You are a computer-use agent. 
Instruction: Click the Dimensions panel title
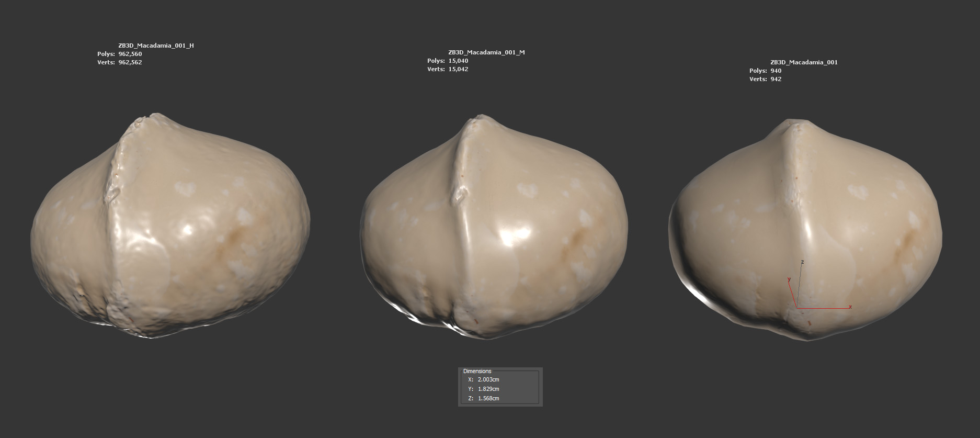pyautogui.click(x=477, y=371)
